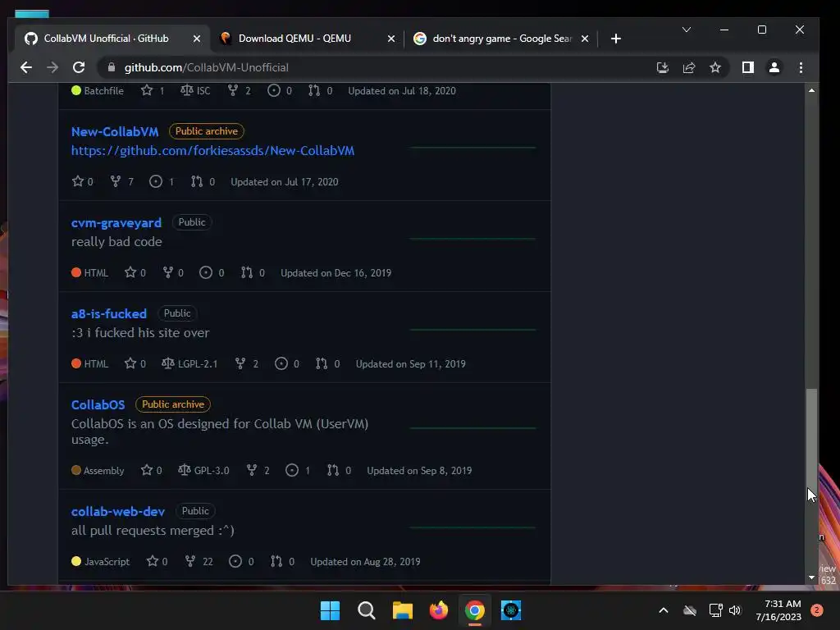Open pull requests of the Batchfile repo

tap(321, 90)
